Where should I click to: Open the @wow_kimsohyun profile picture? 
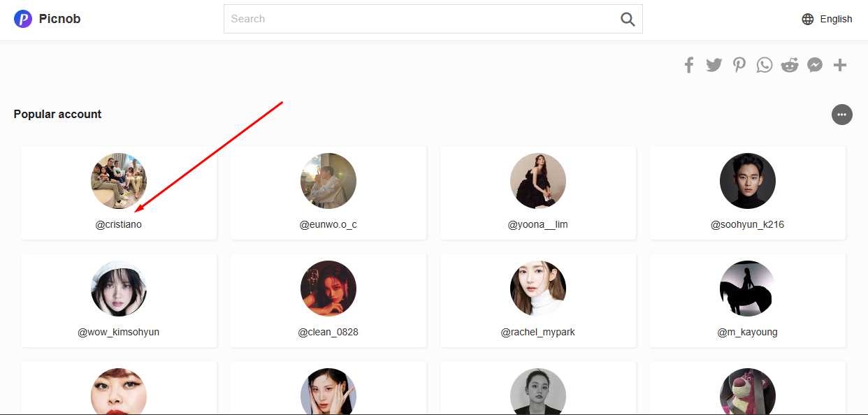tap(119, 289)
